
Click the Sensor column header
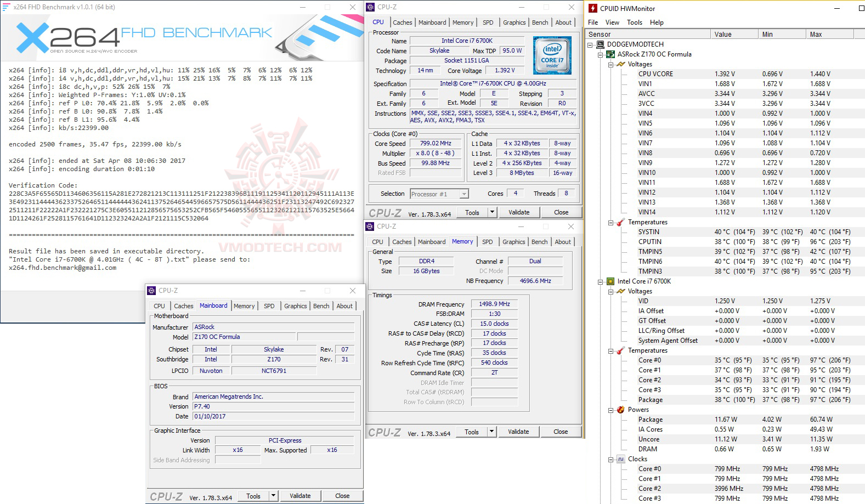pos(648,34)
